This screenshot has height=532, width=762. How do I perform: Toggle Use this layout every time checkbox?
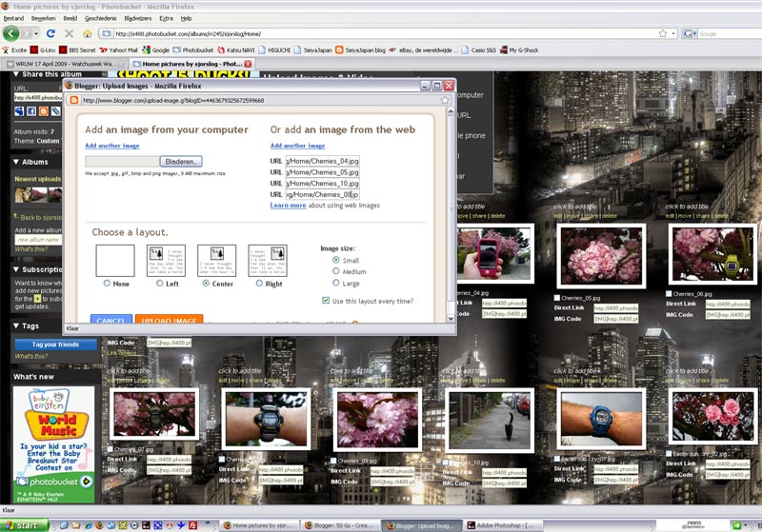pyautogui.click(x=326, y=301)
